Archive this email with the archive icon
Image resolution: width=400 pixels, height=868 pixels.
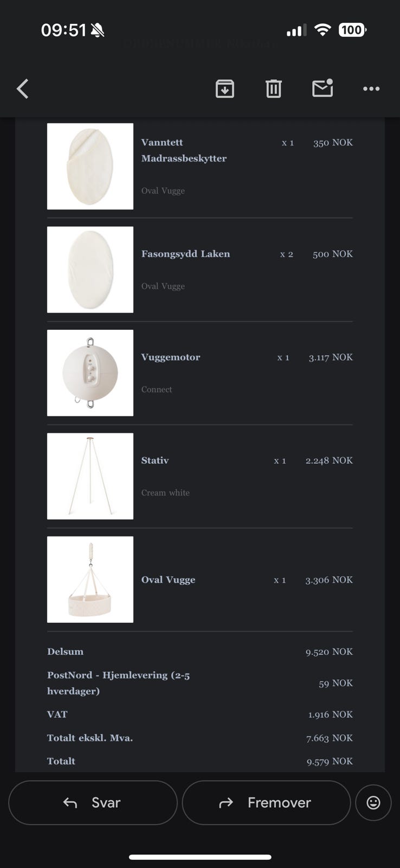225,88
